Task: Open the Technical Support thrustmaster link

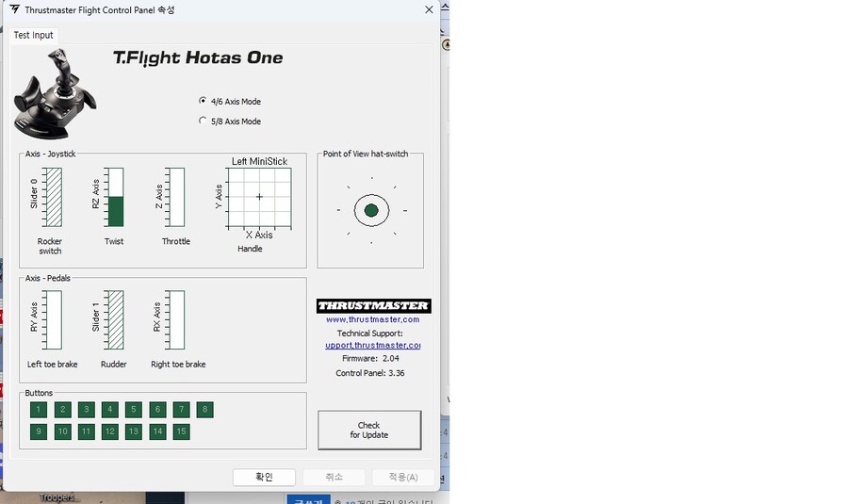Action: 372,345
